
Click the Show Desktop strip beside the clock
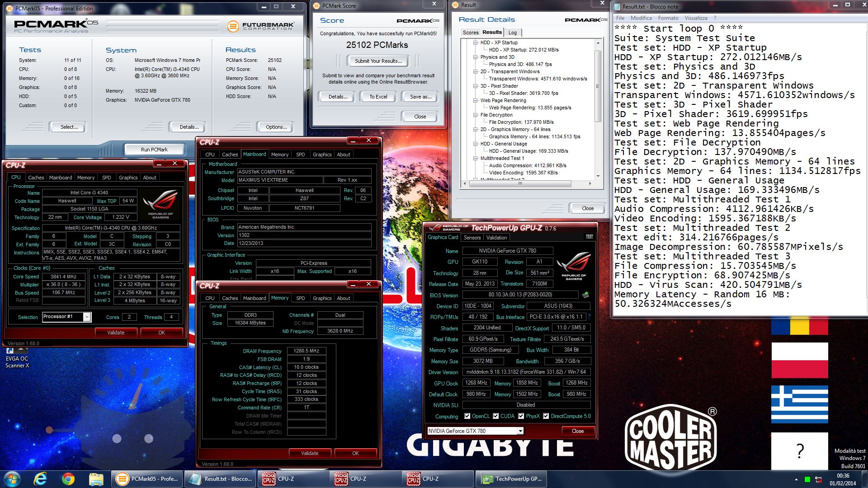[864, 479]
